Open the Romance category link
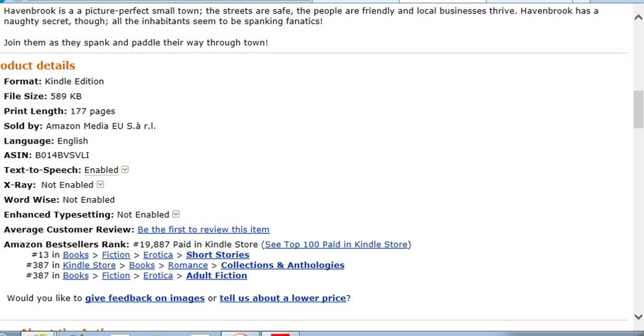Screen dimensions: 644x336 click(x=188, y=265)
